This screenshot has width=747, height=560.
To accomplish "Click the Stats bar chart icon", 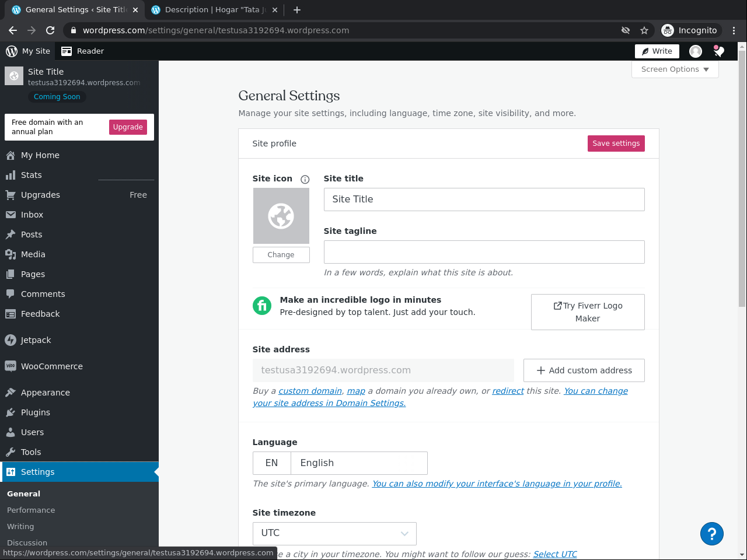I will [x=11, y=175].
